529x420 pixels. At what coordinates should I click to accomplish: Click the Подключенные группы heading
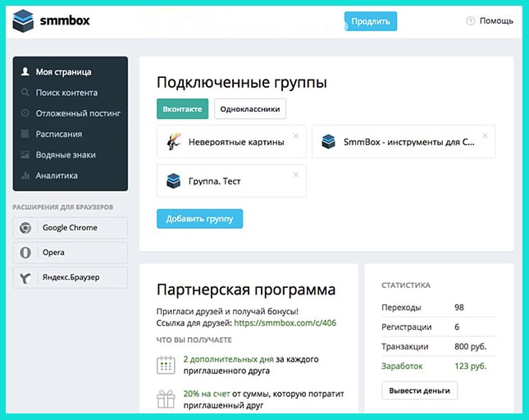[242, 83]
